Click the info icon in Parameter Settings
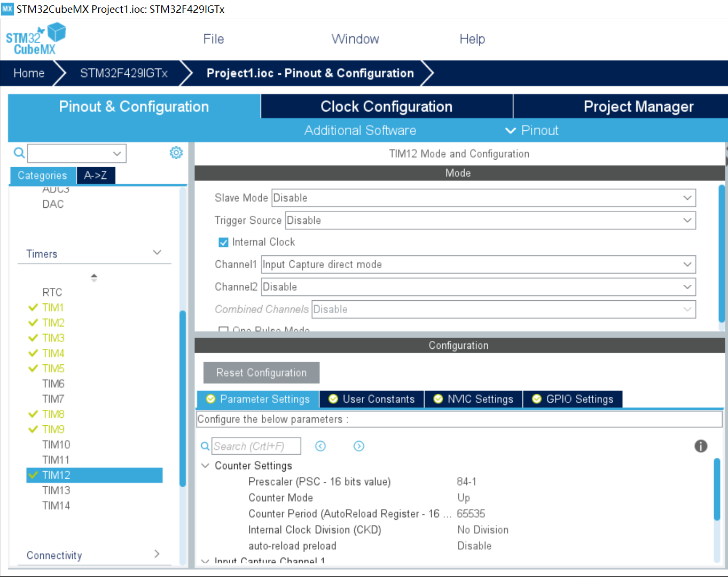 [701, 446]
